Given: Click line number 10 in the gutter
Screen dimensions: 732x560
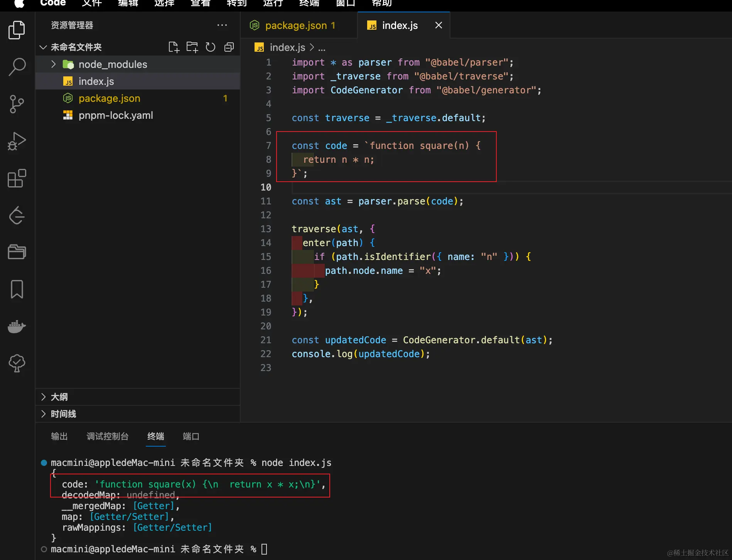Looking at the screenshot, I should [266, 187].
